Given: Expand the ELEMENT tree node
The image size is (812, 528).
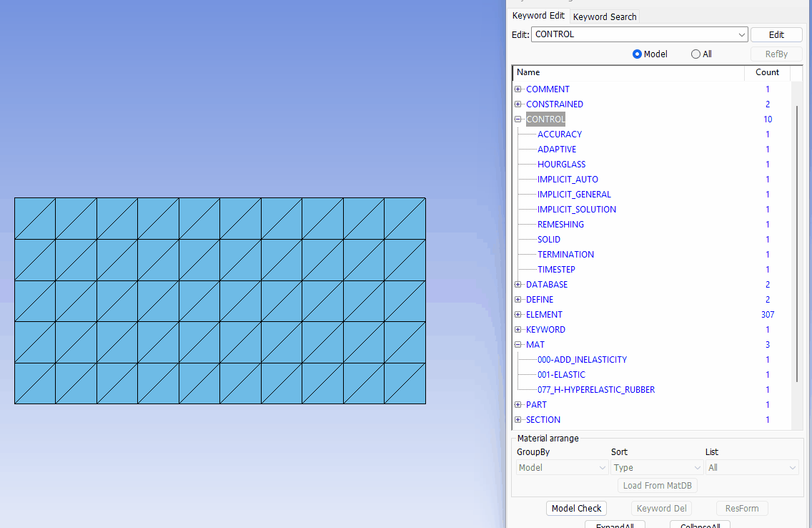Looking at the screenshot, I should coord(518,315).
